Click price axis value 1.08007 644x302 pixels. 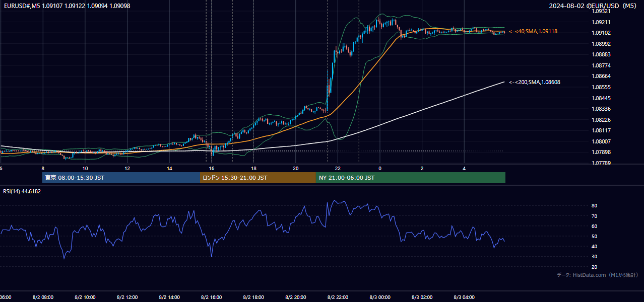click(601, 141)
